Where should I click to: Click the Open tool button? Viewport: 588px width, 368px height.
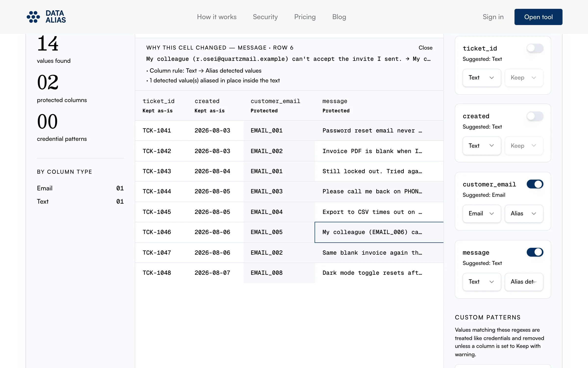(538, 17)
